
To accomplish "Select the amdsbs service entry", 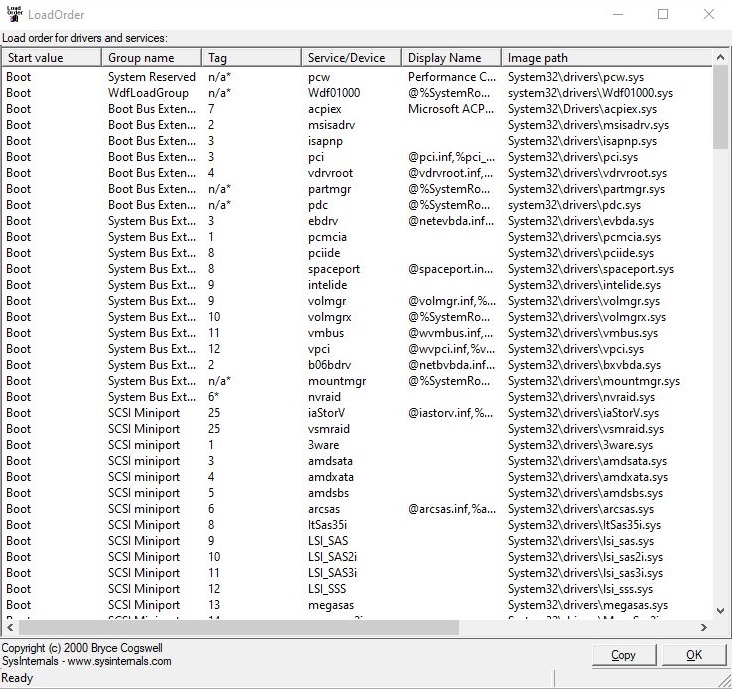I will (x=328, y=492).
